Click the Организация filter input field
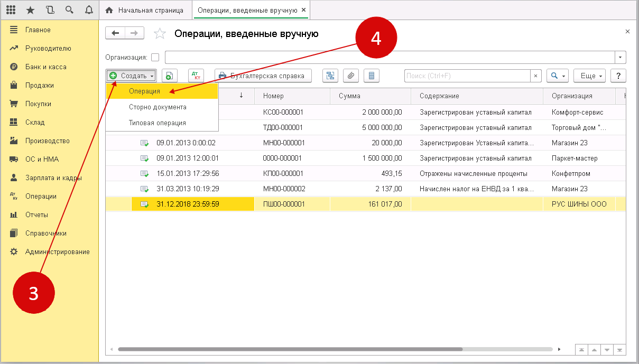Image resolution: width=639 pixels, height=364 pixels. [390, 57]
